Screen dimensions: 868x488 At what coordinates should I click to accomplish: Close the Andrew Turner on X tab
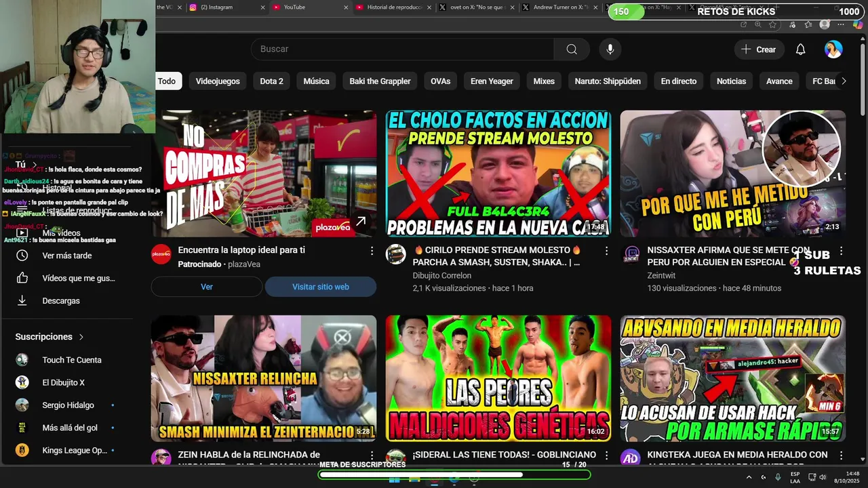click(x=595, y=7)
